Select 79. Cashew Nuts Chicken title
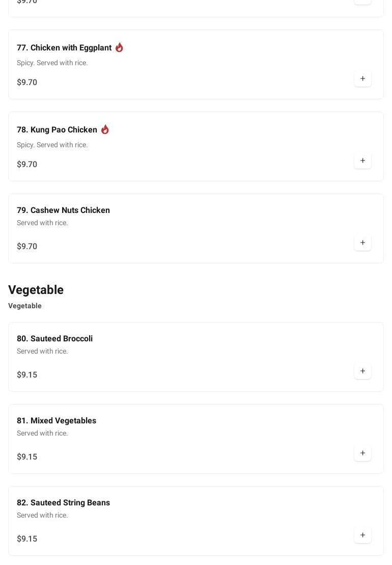 [63, 210]
